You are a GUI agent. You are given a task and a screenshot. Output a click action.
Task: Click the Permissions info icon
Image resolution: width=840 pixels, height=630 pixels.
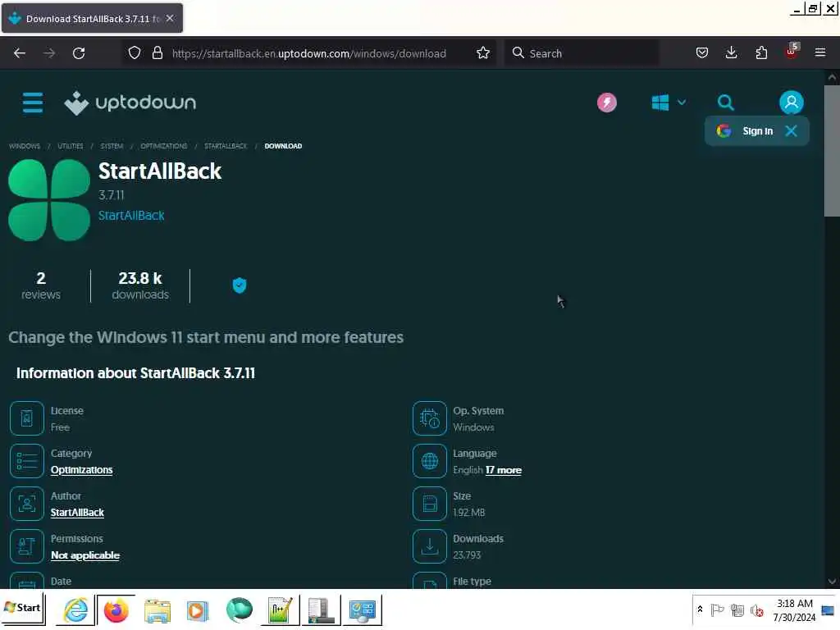point(27,546)
